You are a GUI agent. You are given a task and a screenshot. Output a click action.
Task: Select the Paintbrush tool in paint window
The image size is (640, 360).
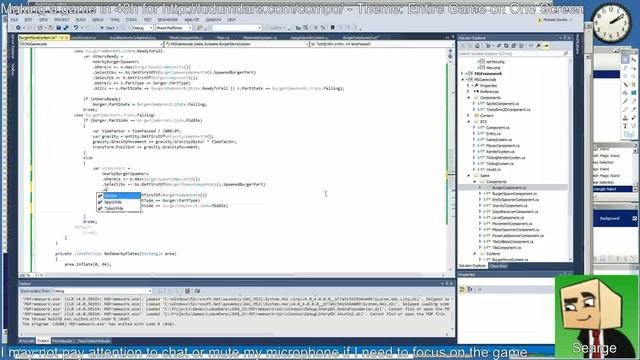click(x=625, y=101)
